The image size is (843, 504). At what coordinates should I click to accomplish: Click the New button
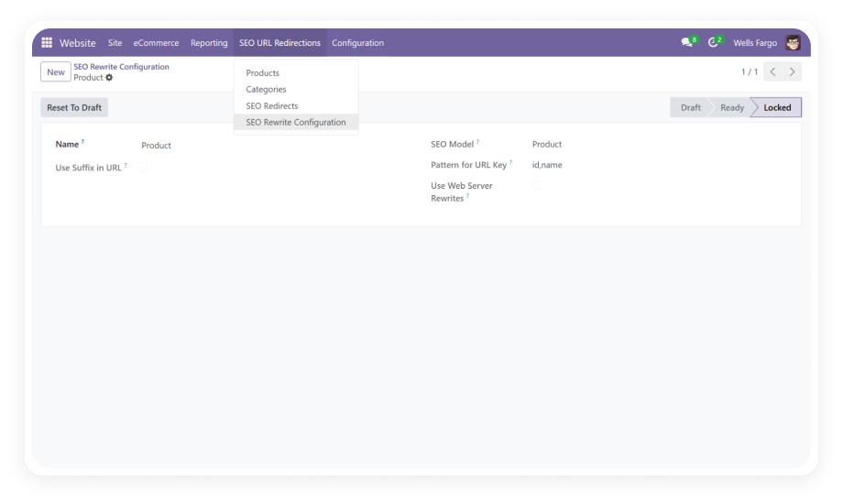(x=55, y=71)
